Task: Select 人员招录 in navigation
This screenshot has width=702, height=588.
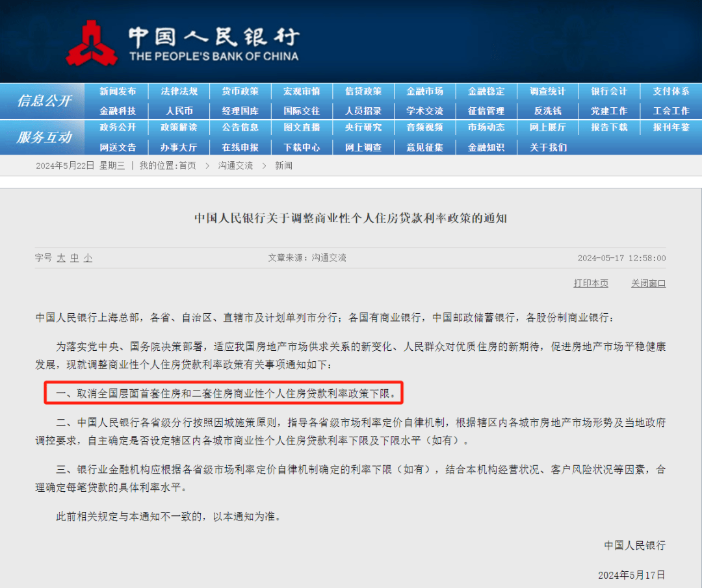Action: pos(363,111)
